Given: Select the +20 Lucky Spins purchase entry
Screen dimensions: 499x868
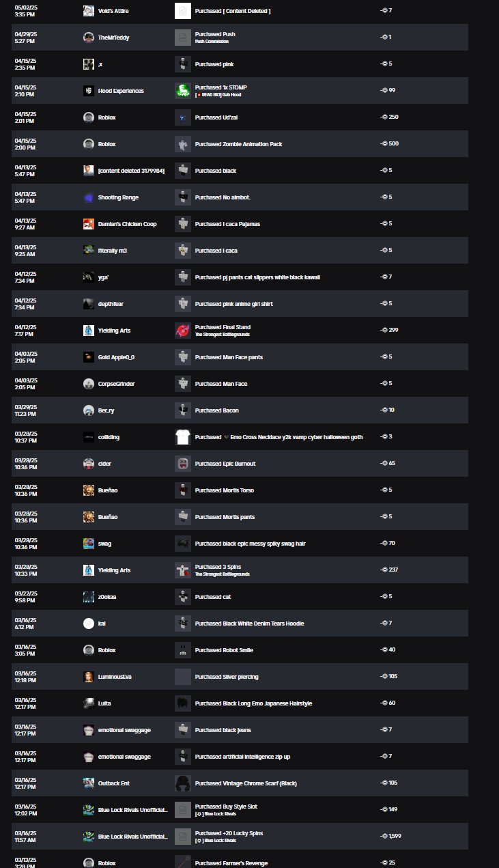Looking at the screenshot, I should coord(228,833).
